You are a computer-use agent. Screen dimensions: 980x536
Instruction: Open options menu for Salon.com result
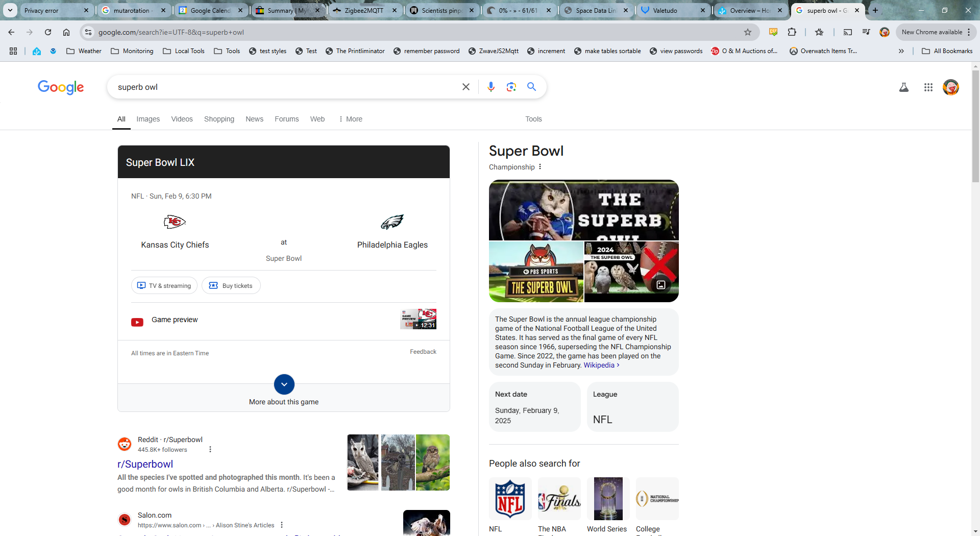click(x=282, y=525)
